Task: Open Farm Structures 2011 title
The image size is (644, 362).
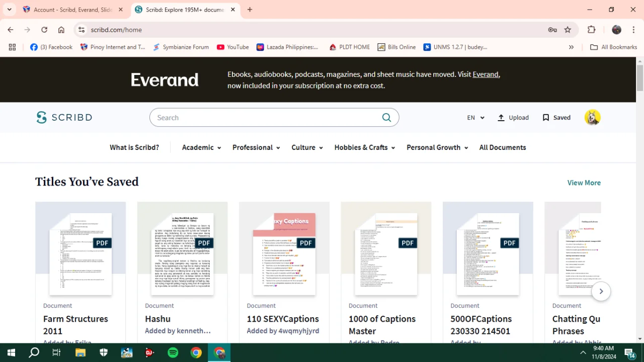Action: coord(75,325)
